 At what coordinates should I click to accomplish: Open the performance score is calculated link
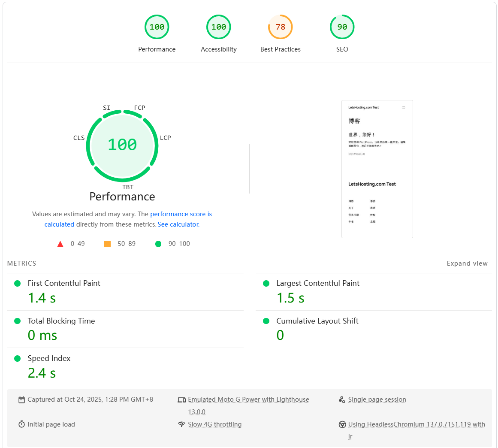pyautogui.click(x=128, y=219)
